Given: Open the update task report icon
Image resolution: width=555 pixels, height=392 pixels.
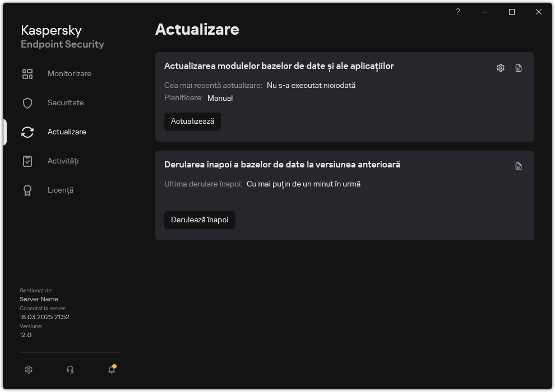Looking at the screenshot, I should [518, 67].
